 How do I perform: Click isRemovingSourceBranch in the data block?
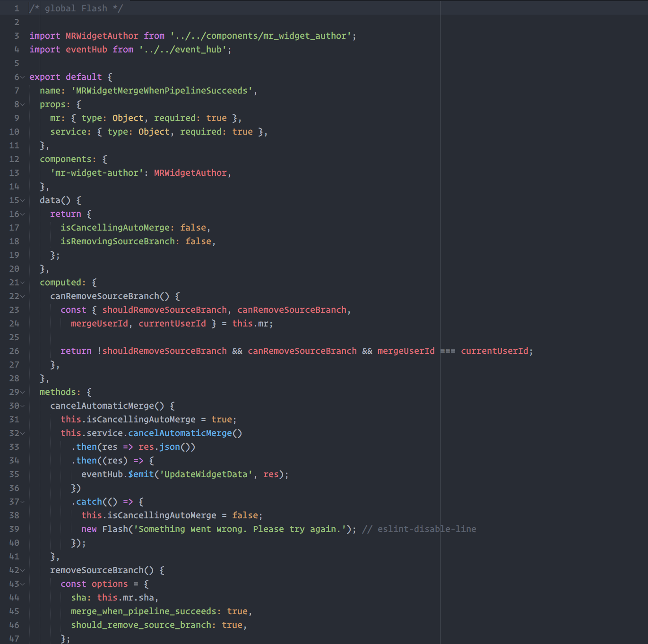[x=117, y=241]
